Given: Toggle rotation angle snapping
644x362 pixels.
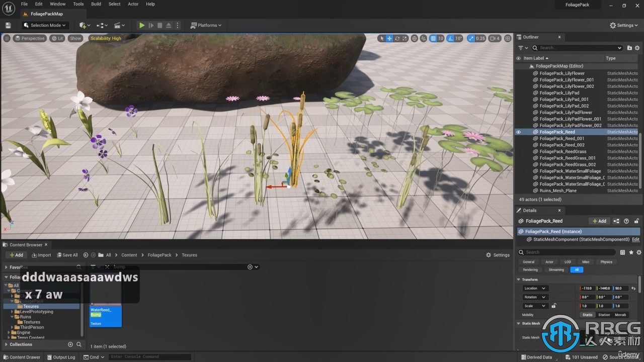Looking at the screenshot, I should point(451,38).
